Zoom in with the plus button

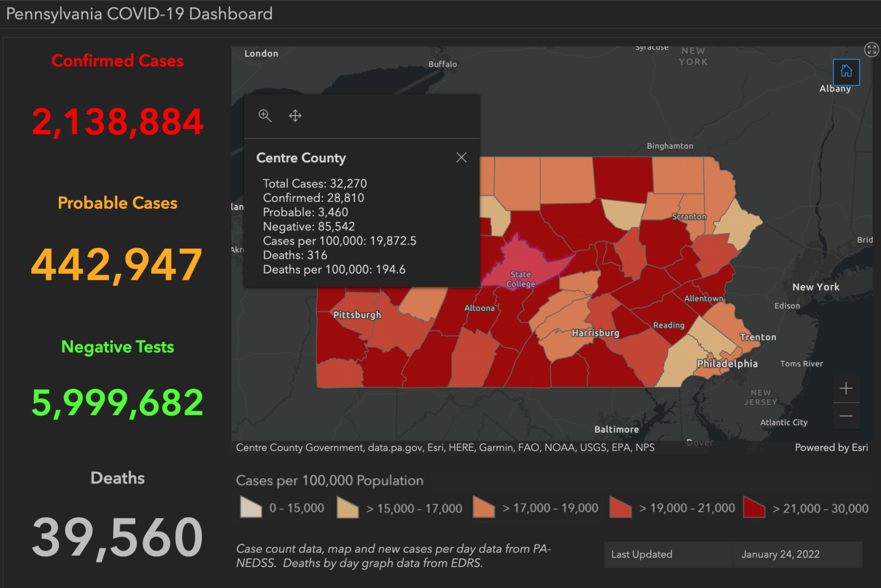(x=846, y=389)
